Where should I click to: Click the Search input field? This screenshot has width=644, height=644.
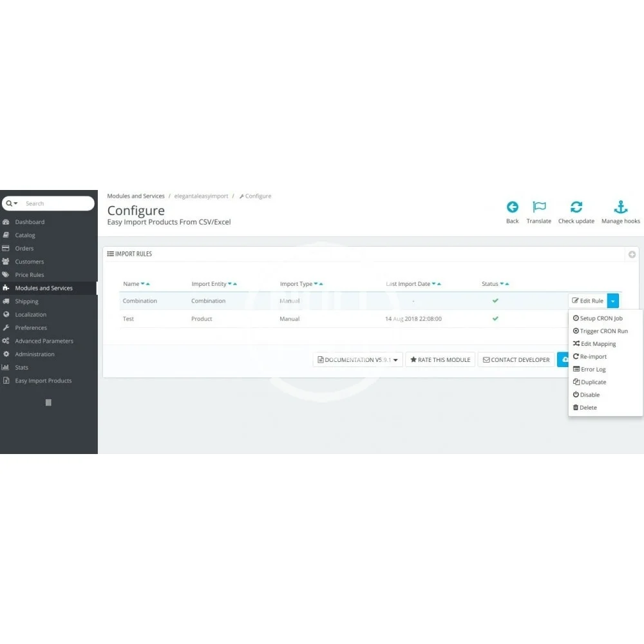coord(57,204)
